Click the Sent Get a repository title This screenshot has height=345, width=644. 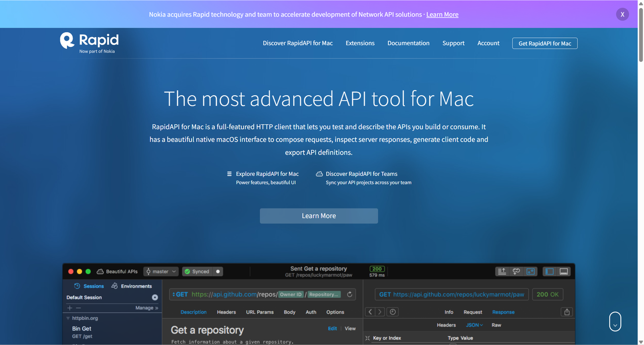[x=318, y=269]
